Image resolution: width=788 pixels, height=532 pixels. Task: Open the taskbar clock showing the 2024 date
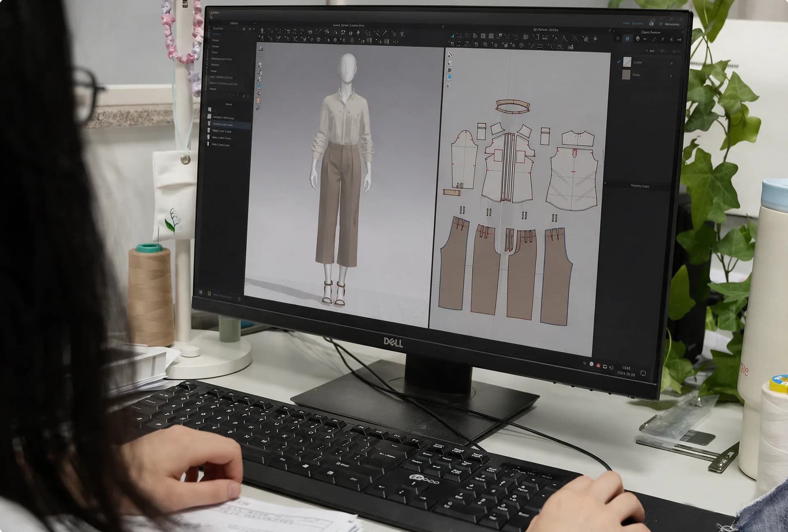(x=626, y=371)
